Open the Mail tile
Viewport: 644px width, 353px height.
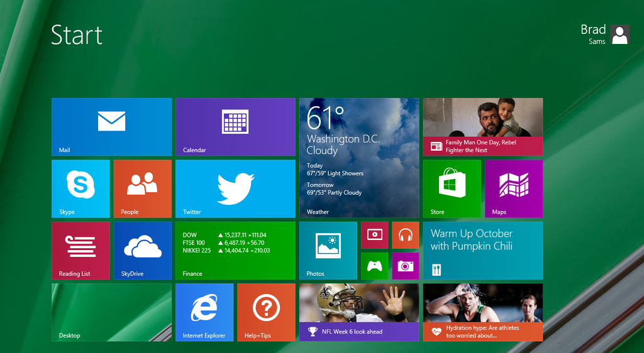(x=111, y=127)
